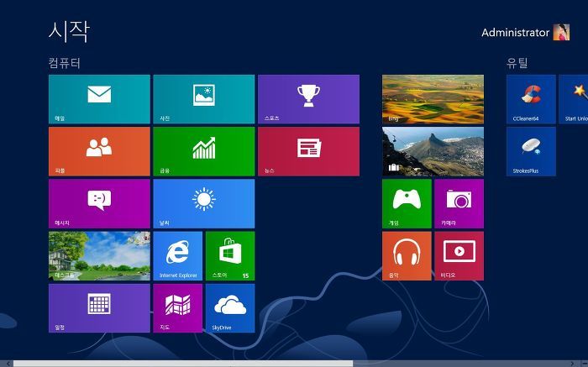Launch CCleaner64 tile
This screenshot has width=588, height=367.
point(531,99)
